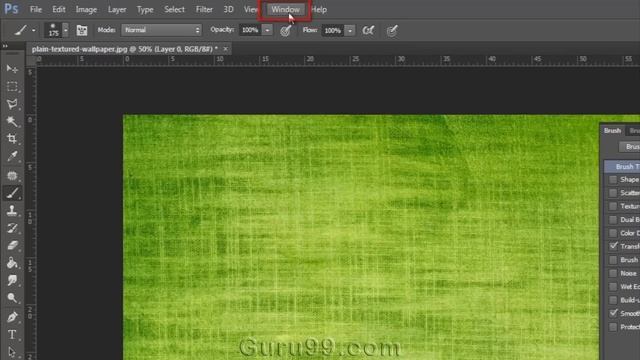Viewport: 640px width, 360px height.
Task: Select the Path Selection tool
Action: tap(12, 352)
